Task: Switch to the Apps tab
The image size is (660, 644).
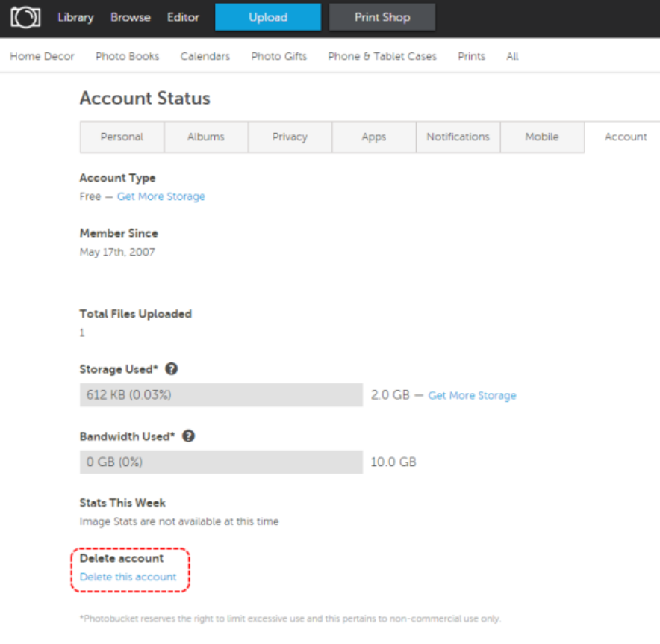Action: click(374, 137)
